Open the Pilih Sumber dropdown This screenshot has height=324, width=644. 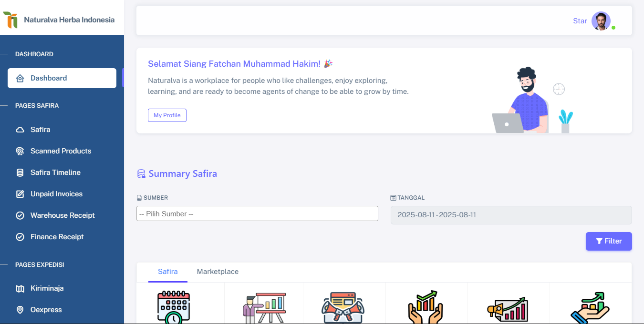(257, 213)
